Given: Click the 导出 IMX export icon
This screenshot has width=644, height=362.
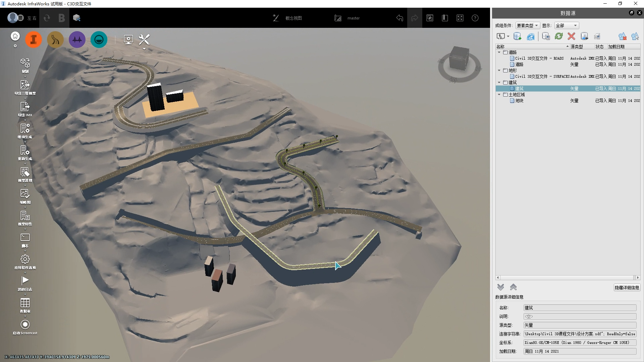Looking at the screenshot, I should (x=25, y=107).
